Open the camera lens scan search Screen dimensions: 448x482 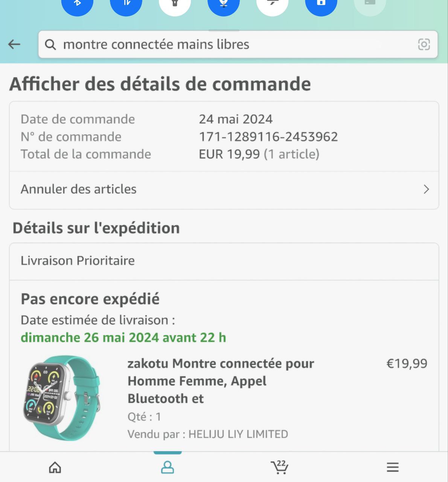pyautogui.click(x=424, y=44)
